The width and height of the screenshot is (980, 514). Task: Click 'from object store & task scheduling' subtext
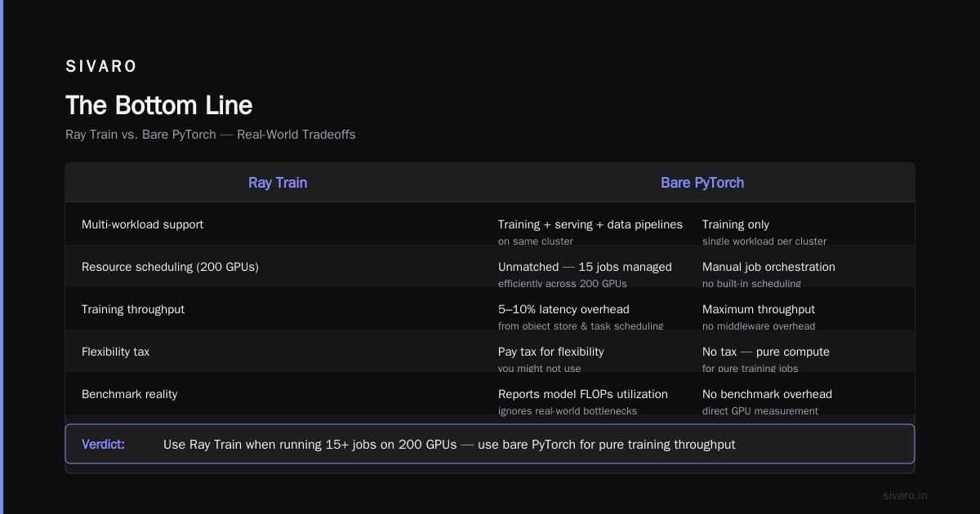(x=581, y=326)
